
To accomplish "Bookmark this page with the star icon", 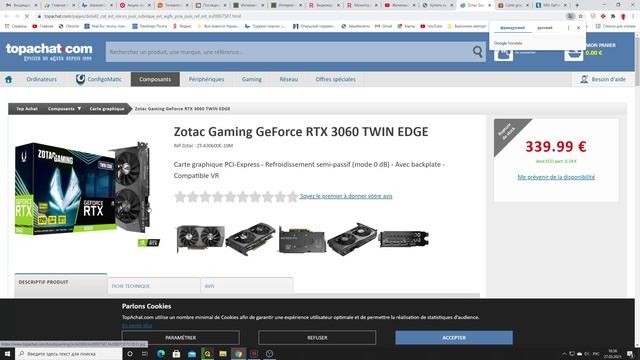I will click(580, 16).
